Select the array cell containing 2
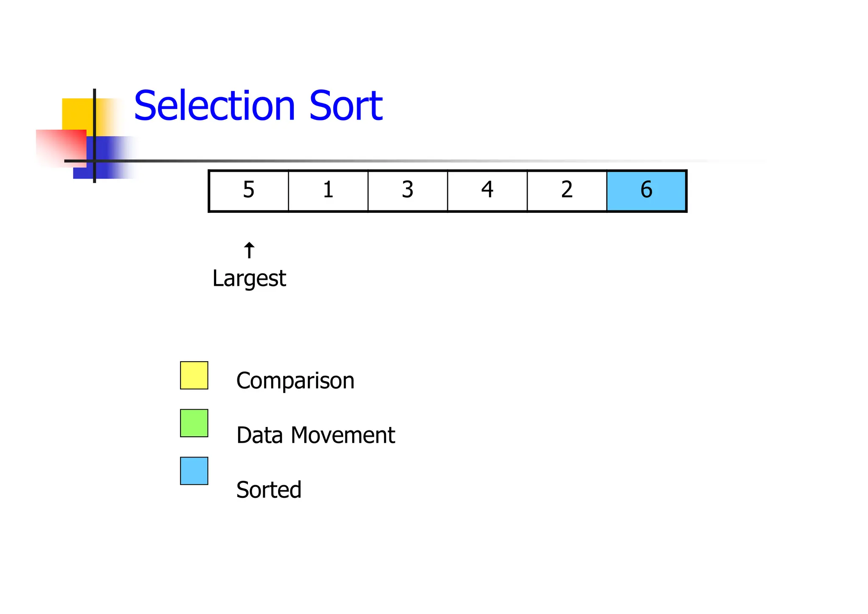Viewport: 868px width, 614px height. point(567,190)
